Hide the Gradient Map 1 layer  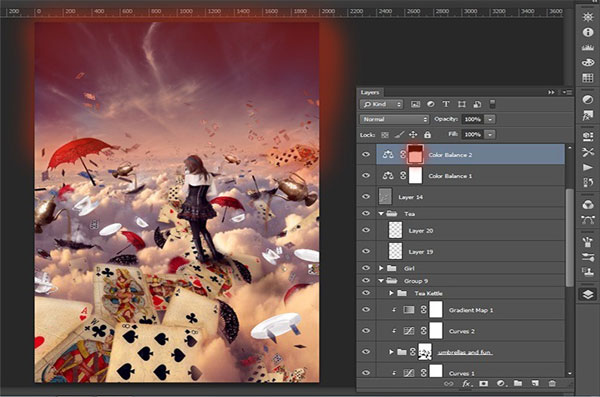366,310
